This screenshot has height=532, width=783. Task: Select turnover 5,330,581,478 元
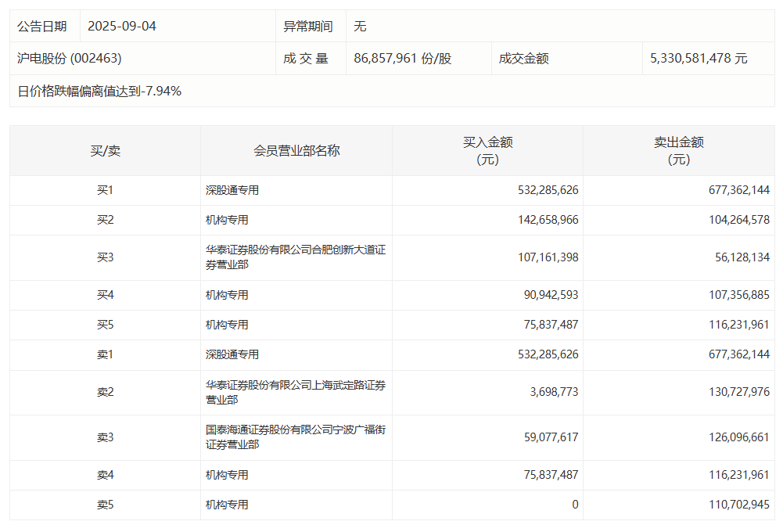(x=699, y=59)
